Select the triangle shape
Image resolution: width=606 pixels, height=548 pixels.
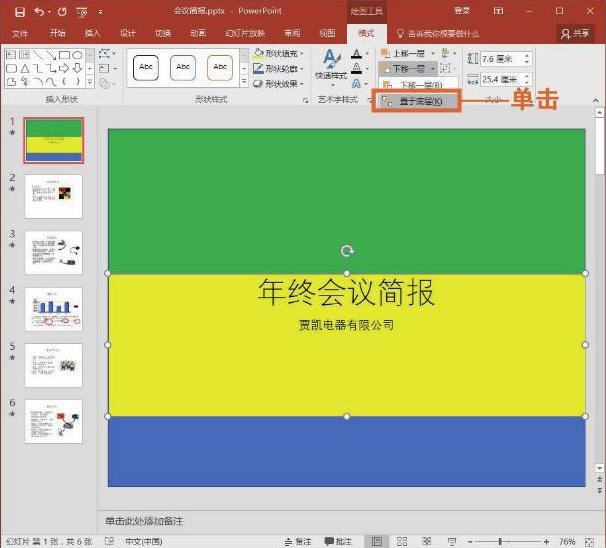[x=25, y=69]
